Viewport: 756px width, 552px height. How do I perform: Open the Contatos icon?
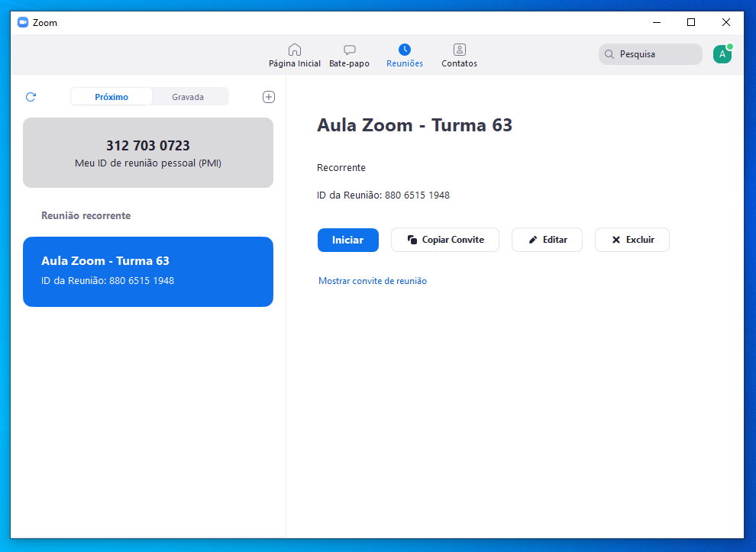tap(459, 50)
